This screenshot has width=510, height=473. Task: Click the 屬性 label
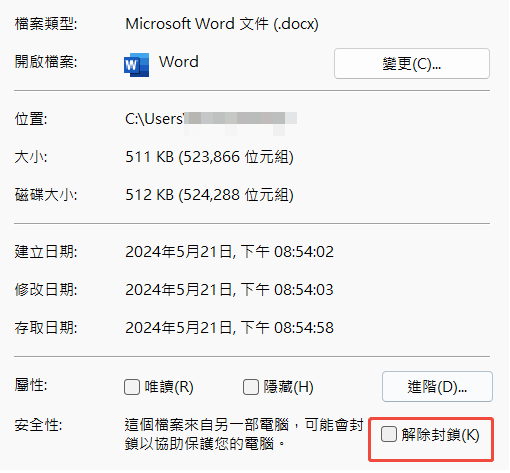[31, 386]
